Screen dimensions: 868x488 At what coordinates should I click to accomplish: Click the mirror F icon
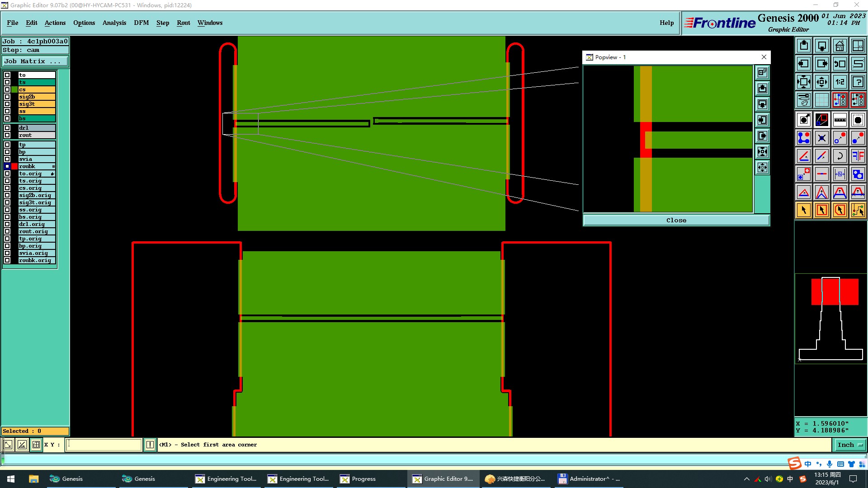click(858, 156)
